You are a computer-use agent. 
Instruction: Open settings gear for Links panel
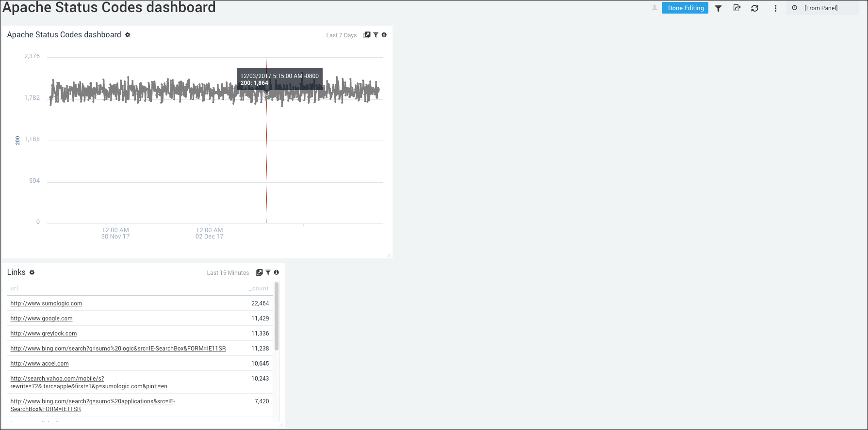click(32, 272)
